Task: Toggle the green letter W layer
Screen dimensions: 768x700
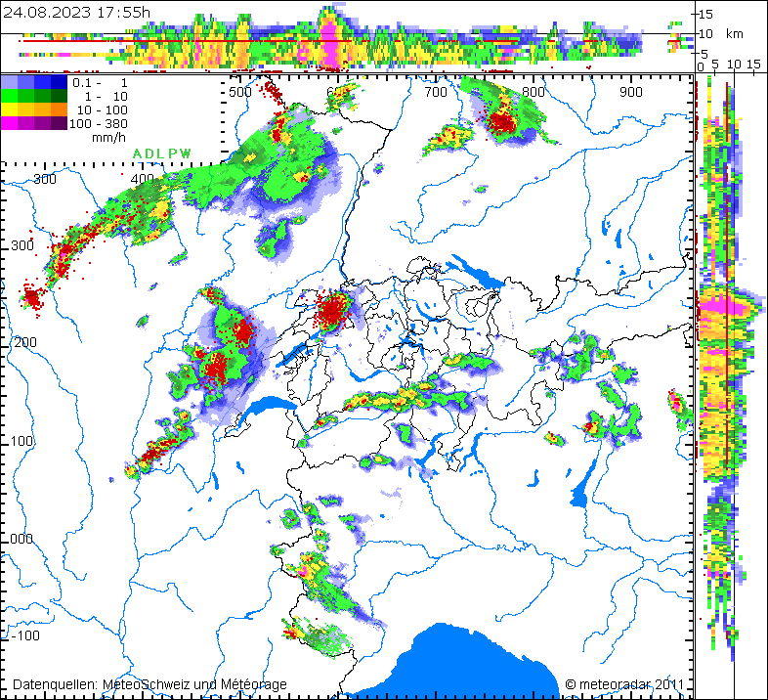Action: coord(184,153)
